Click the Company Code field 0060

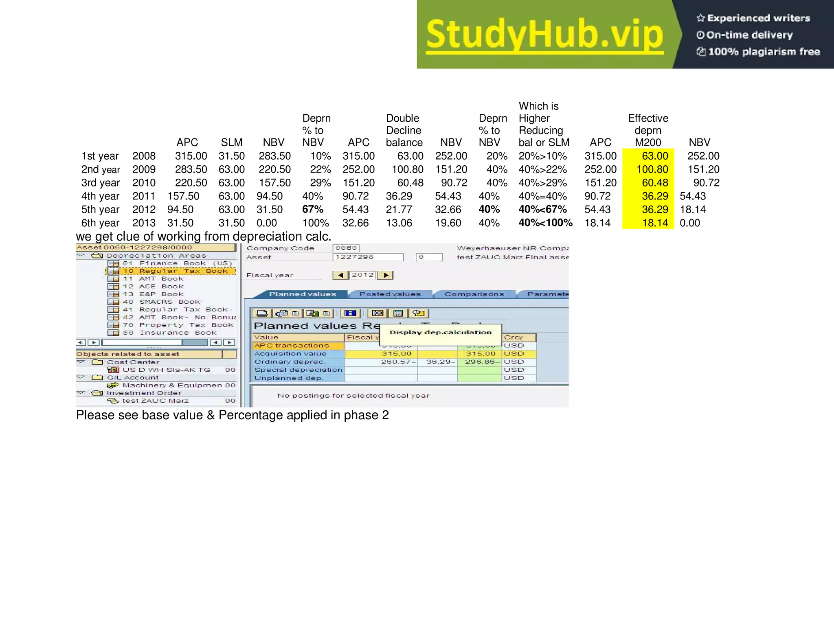346,248
